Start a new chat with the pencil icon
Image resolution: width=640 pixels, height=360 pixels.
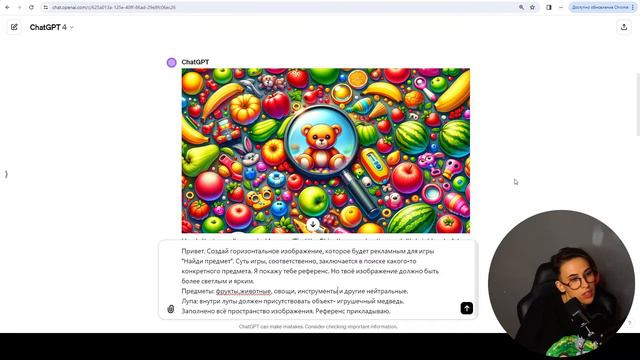[14, 27]
